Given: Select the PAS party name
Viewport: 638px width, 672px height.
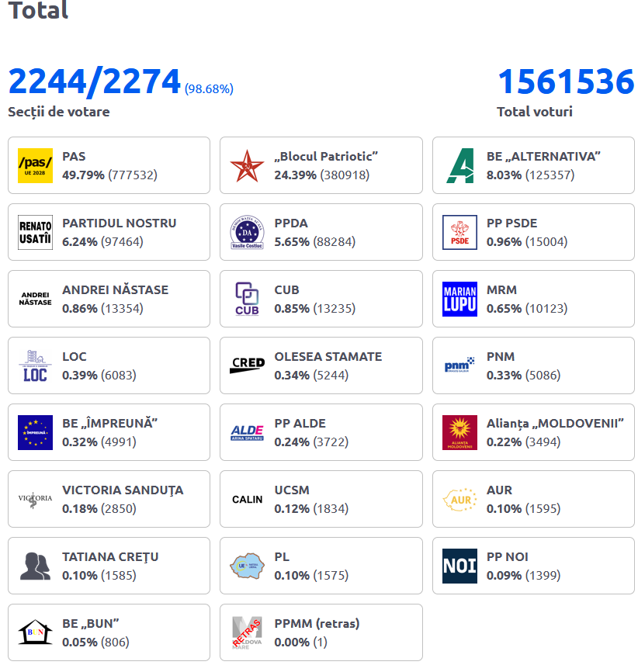Looking at the screenshot, I should pyautogui.click(x=74, y=157).
